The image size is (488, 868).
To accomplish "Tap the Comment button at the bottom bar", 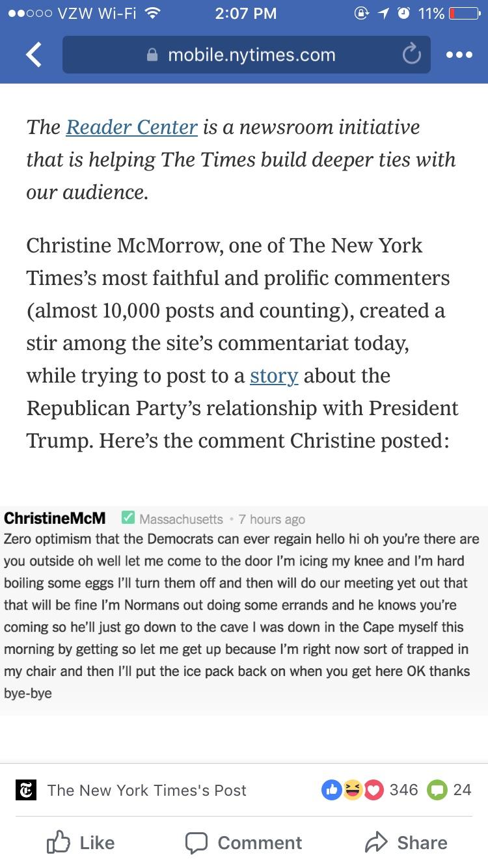I will 243,843.
